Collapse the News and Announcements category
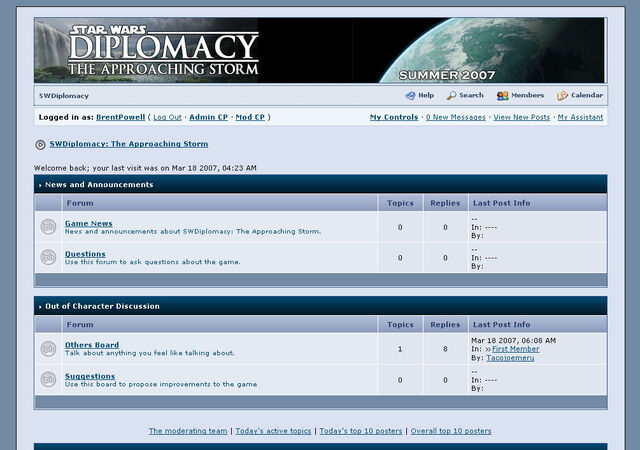 click(x=40, y=185)
